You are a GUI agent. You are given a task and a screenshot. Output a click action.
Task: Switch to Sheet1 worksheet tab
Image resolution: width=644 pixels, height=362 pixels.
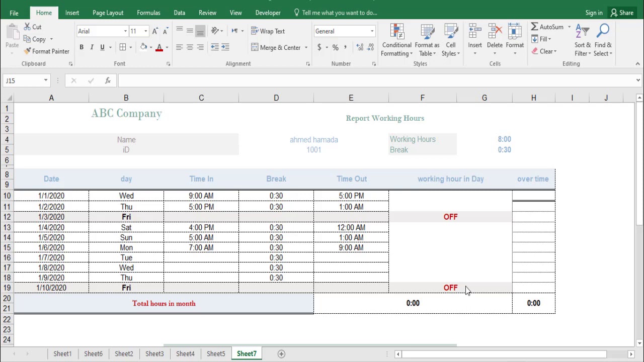coord(62,354)
